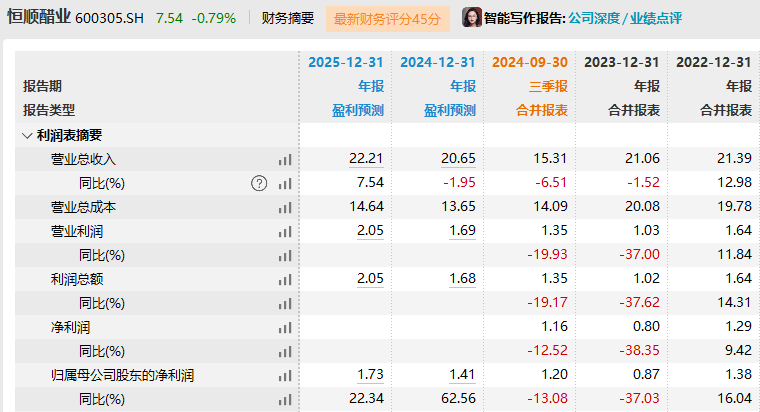Viewport: 760px width, 412px height.
Task: Click the 报告类型 label
Action: [49, 111]
